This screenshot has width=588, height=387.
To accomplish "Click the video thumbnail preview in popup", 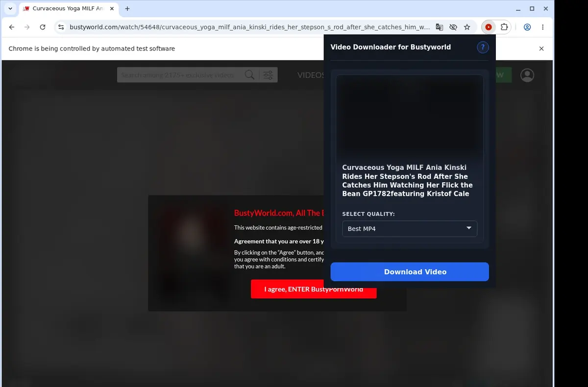I will coord(410,117).
